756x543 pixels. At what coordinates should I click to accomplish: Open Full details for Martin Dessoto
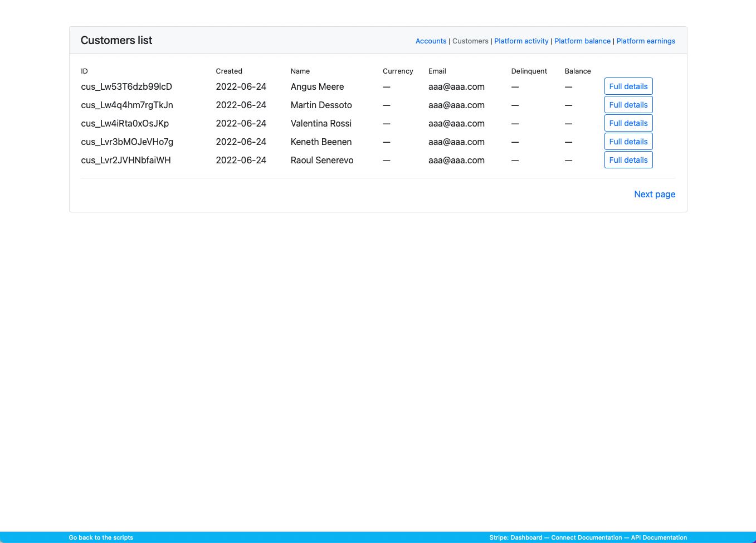628,105
